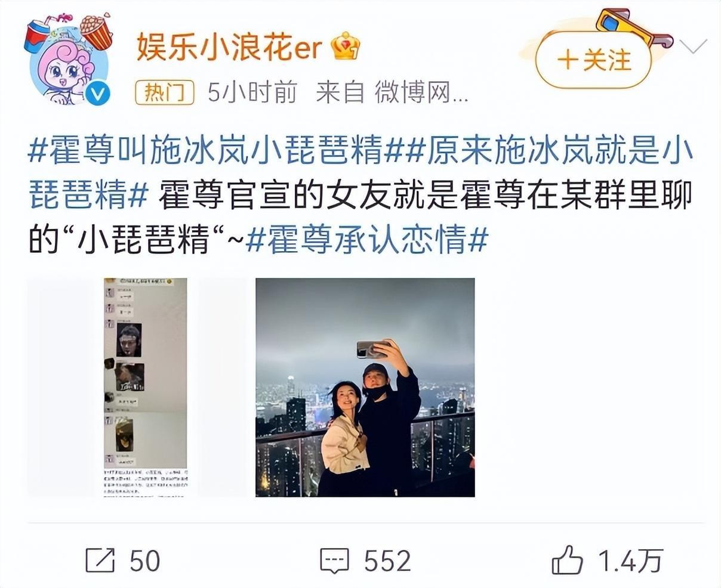The image size is (721, 588).
Task: Click the 娱乐小浪花er username
Action: pos(230,46)
